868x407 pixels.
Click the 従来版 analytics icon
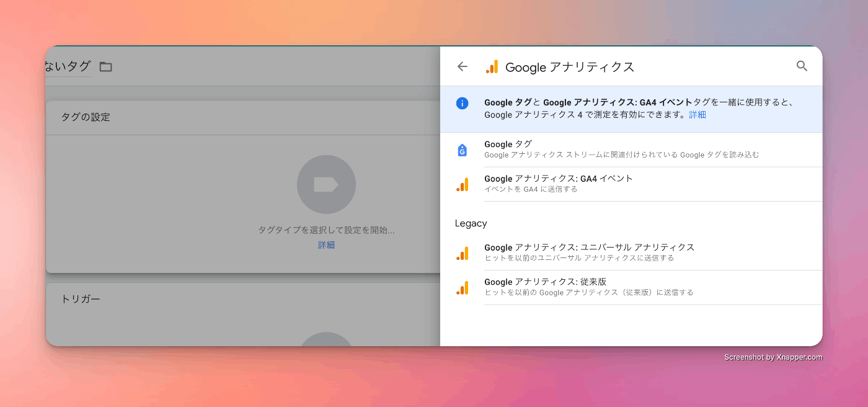(x=462, y=288)
